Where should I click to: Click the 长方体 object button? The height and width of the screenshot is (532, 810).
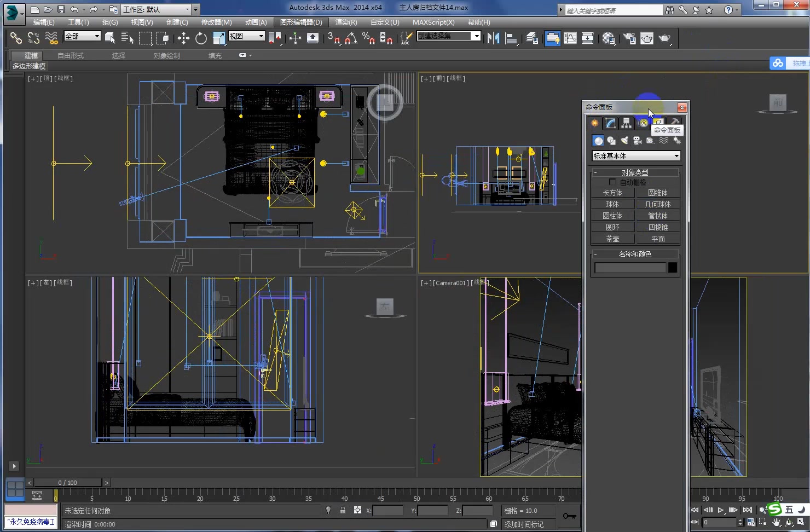612,193
